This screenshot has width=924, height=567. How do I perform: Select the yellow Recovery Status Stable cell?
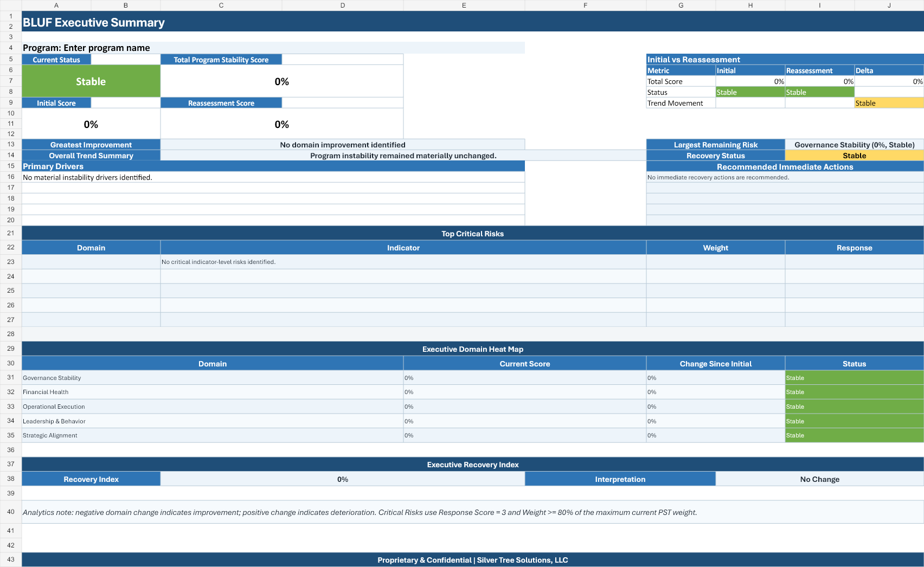(855, 156)
